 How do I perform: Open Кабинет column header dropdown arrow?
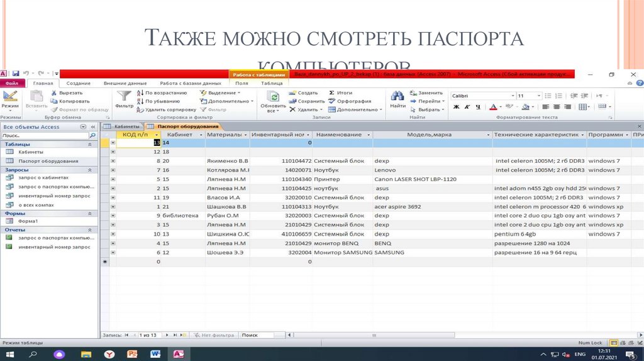tap(201, 135)
